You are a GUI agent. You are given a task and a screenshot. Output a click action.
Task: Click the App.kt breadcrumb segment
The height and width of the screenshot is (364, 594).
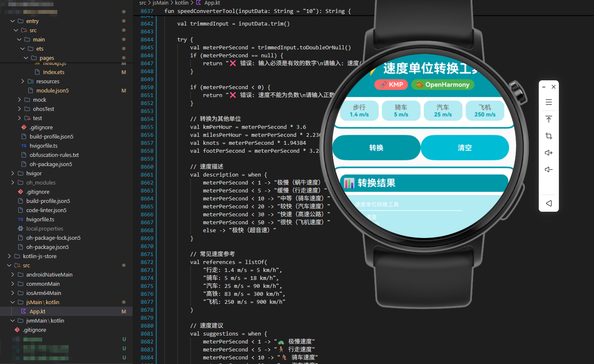pos(212,3)
